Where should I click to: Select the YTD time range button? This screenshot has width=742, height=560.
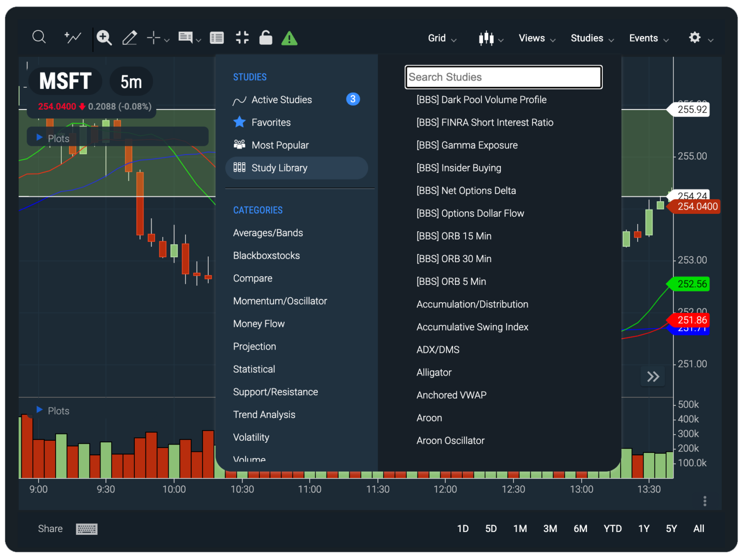point(612,528)
